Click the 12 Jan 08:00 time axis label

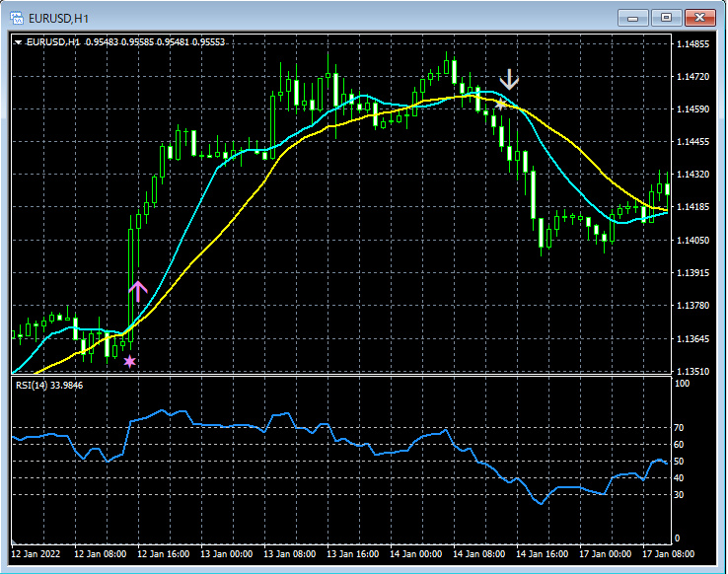point(101,554)
